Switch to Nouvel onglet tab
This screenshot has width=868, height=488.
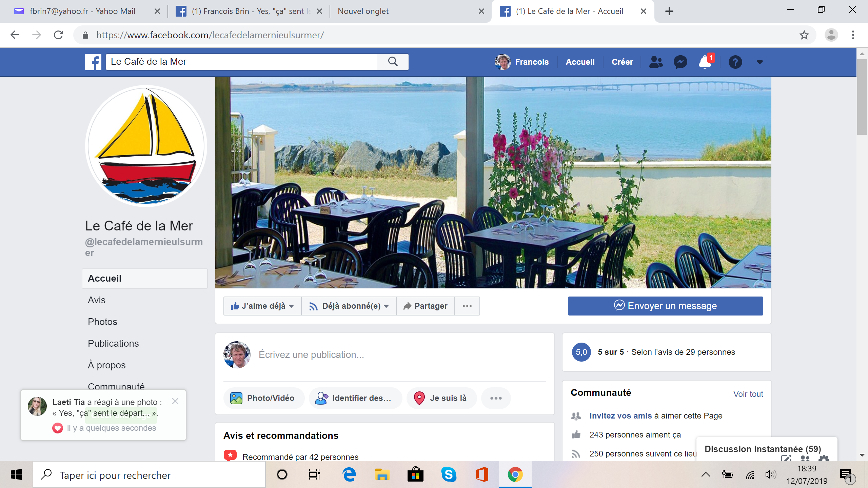coord(407,11)
